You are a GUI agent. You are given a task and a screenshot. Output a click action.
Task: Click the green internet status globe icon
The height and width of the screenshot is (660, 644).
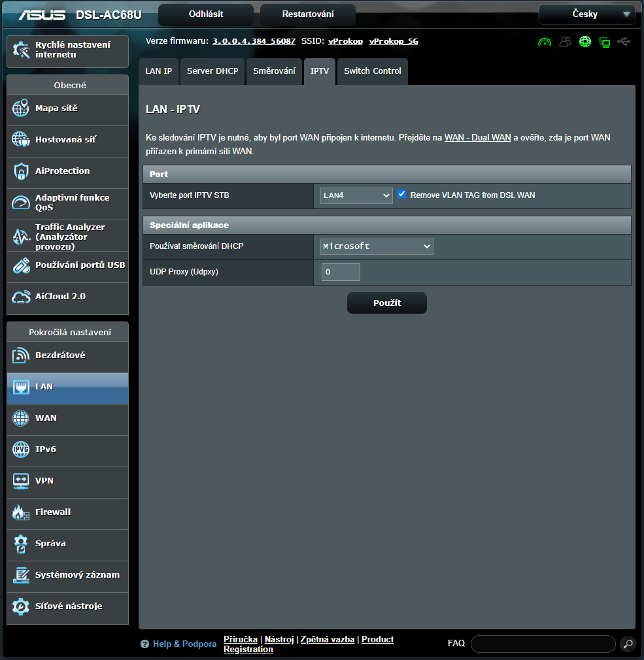pyautogui.click(x=585, y=42)
